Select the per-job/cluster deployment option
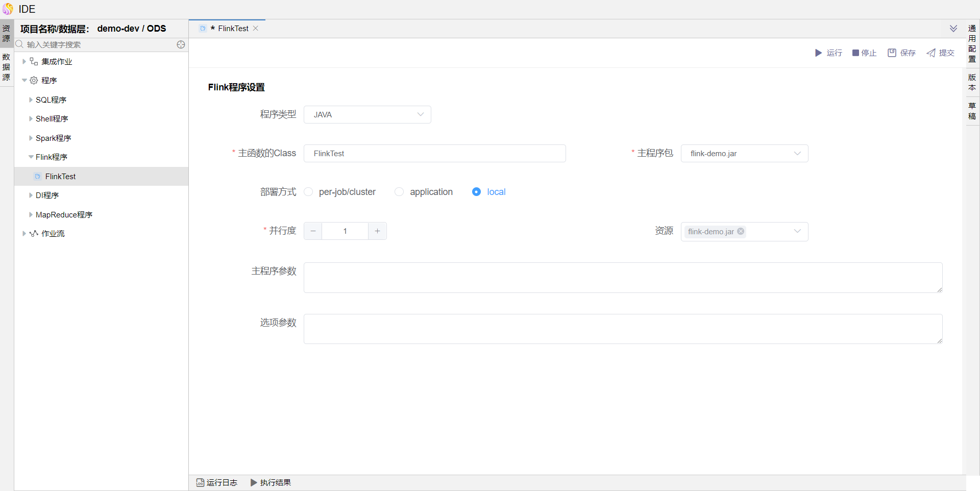Screen dimensions: 980x491 pyautogui.click(x=308, y=192)
